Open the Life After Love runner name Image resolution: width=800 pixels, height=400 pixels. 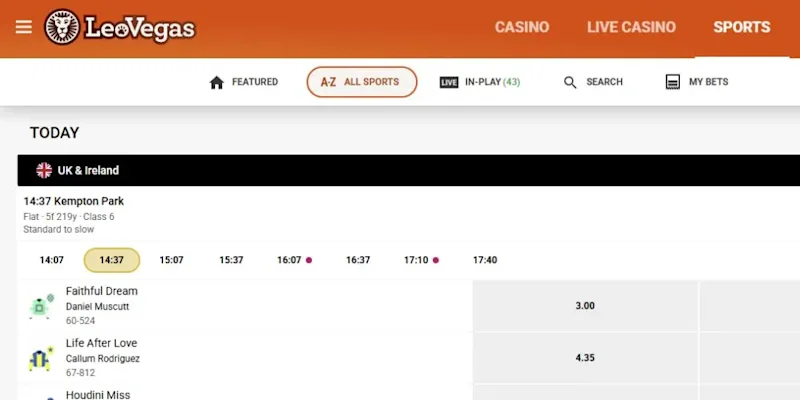pos(102,343)
